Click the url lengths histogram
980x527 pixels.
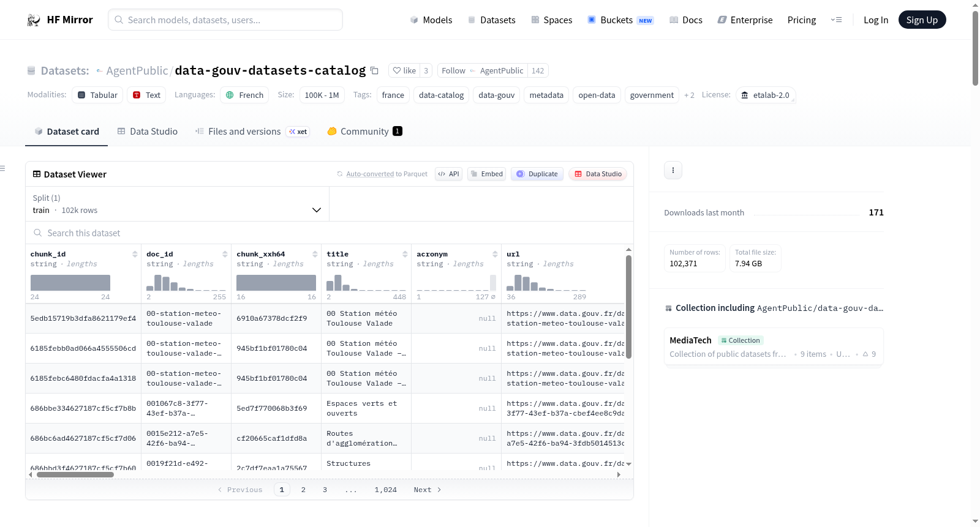(x=546, y=283)
